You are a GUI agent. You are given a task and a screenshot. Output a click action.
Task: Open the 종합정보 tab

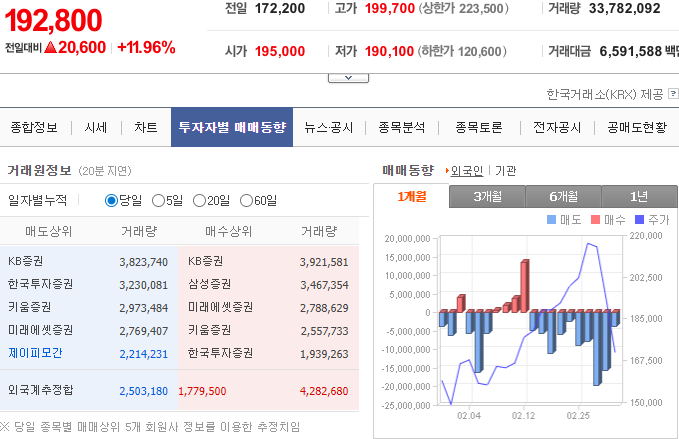pyautogui.click(x=34, y=128)
